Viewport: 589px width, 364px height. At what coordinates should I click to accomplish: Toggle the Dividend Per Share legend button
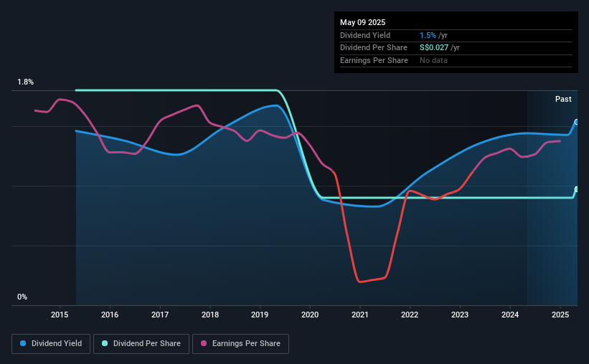pyautogui.click(x=141, y=344)
